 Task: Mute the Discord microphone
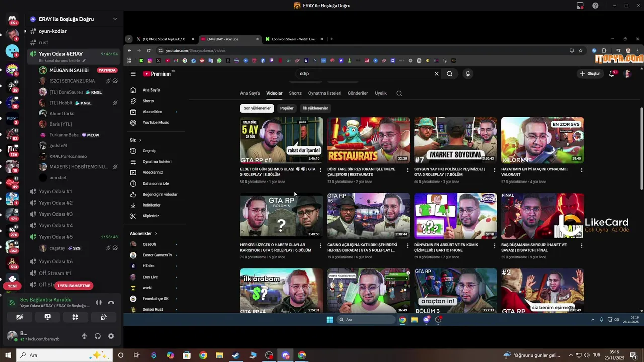84,336
